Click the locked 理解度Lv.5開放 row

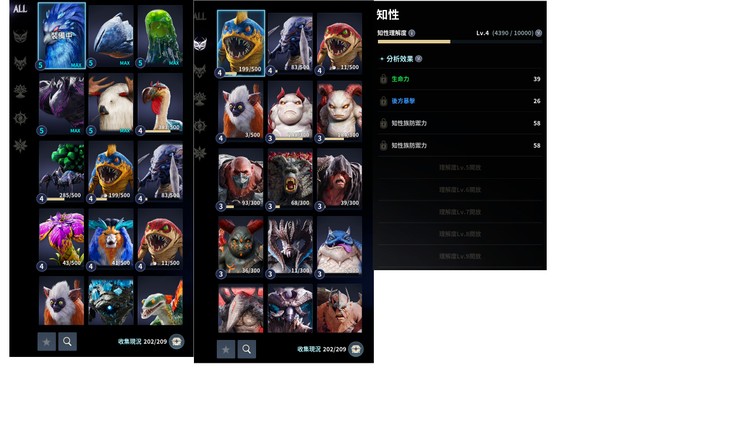459,167
